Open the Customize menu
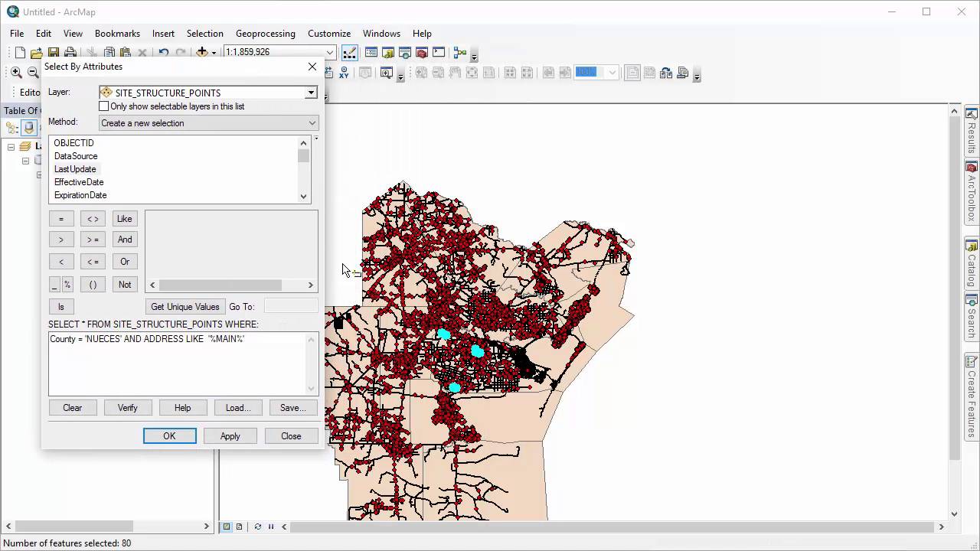The image size is (980, 551). click(x=329, y=34)
